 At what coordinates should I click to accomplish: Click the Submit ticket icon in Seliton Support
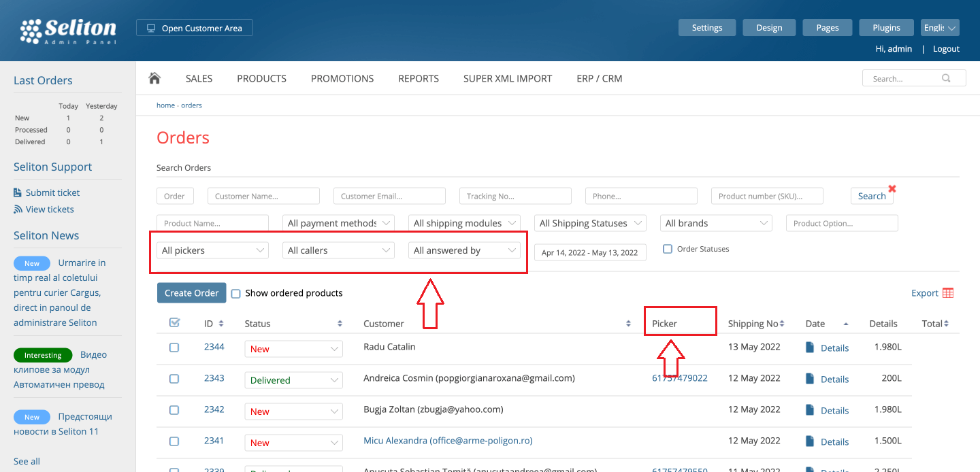[x=18, y=192]
